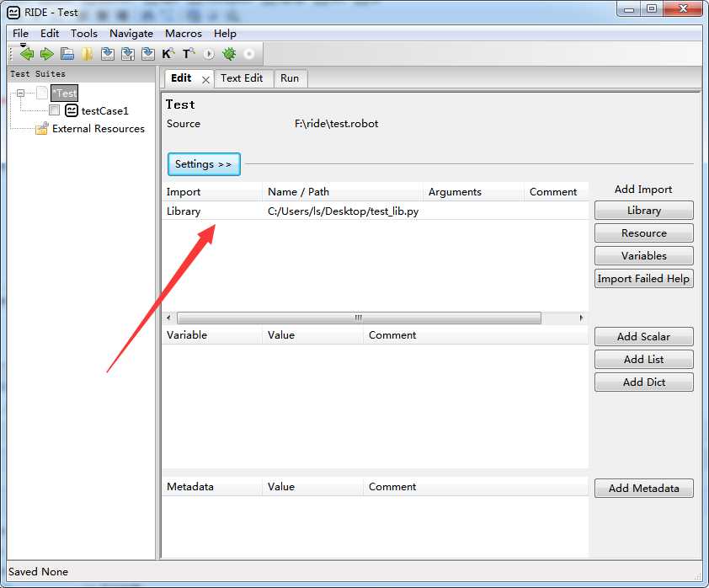This screenshot has height=588, width=709.
Task: Click the Library import button
Action: point(644,211)
